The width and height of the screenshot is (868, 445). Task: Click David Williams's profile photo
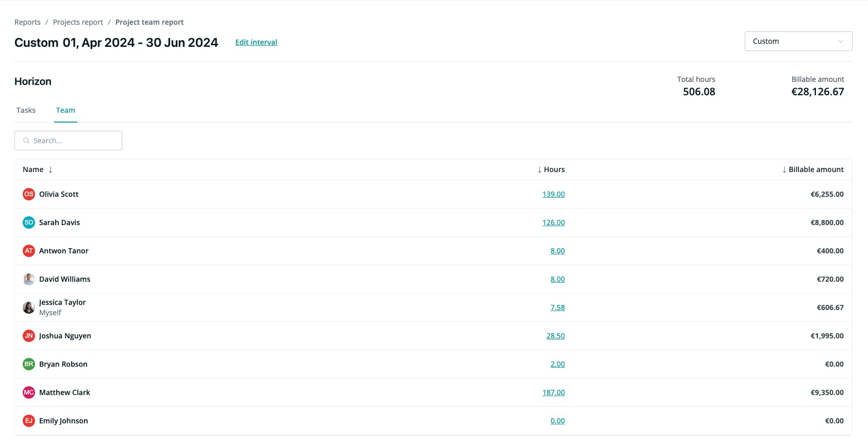29,279
